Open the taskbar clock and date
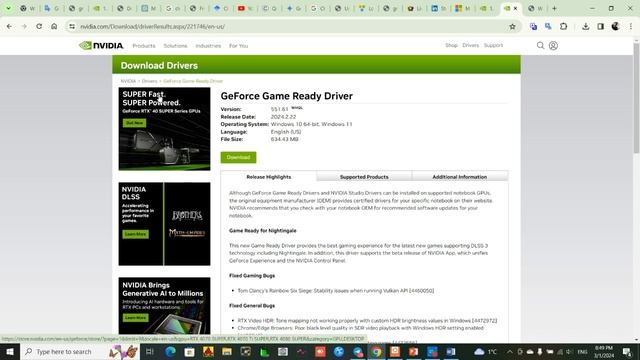Image resolution: width=640 pixels, height=360 pixels. pyautogui.click(x=604, y=351)
